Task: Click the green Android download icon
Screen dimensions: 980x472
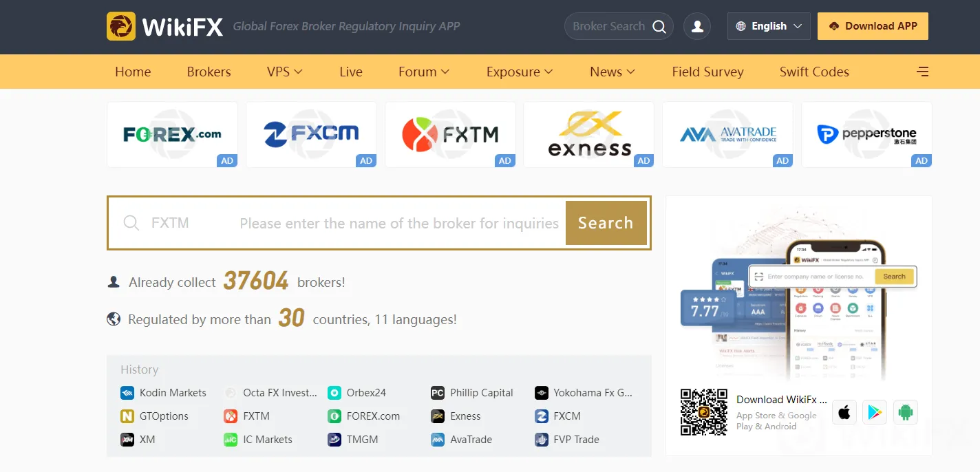Action: click(x=906, y=412)
